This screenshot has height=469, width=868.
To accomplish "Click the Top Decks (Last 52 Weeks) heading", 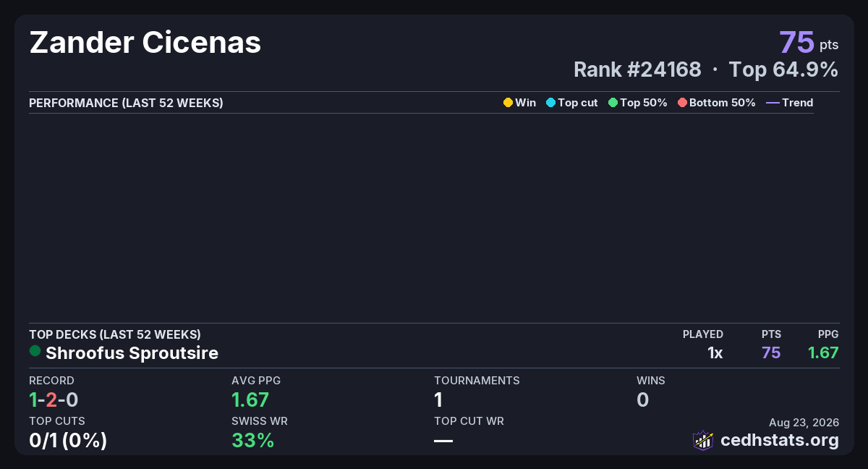I will pos(115,334).
